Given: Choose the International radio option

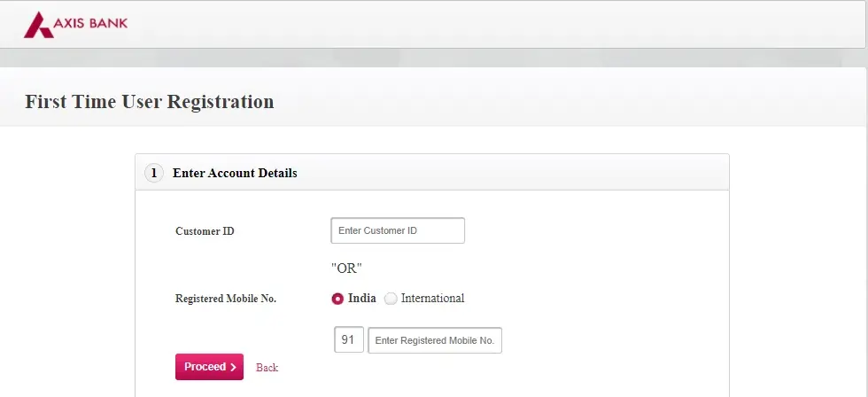Looking at the screenshot, I should click(x=391, y=299).
